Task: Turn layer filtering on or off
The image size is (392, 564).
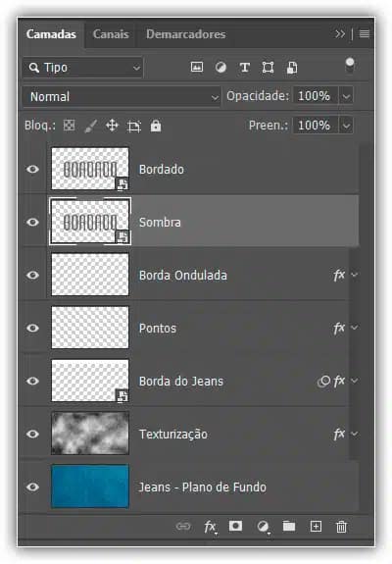Action: click(x=350, y=66)
